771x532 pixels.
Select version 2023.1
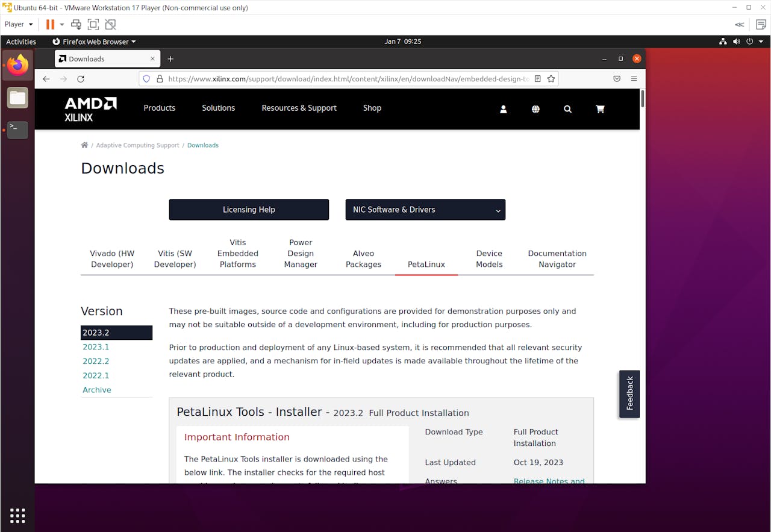click(x=96, y=347)
